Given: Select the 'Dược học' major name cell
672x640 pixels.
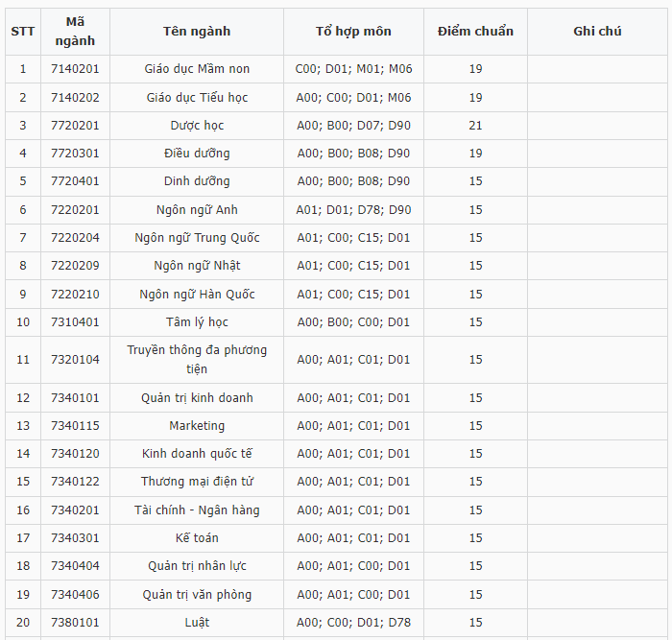Looking at the screenshot, I should tap(197, 126).
